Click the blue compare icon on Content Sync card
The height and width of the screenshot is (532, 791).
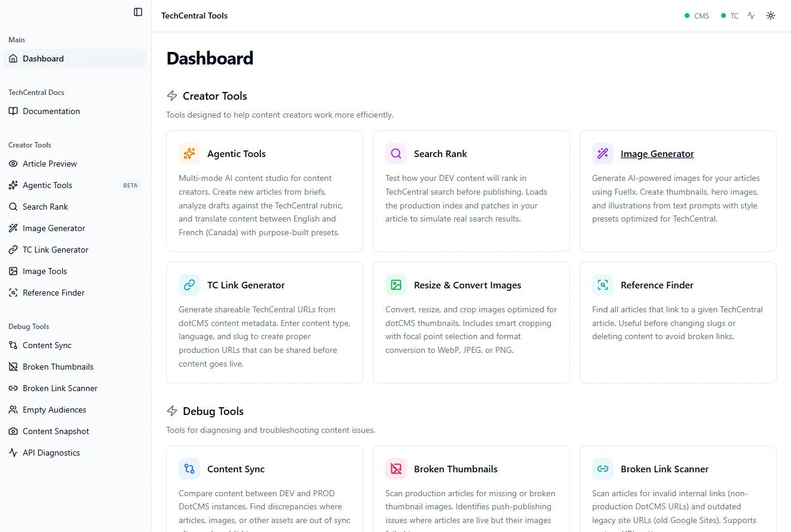click(x=189, y=469)
